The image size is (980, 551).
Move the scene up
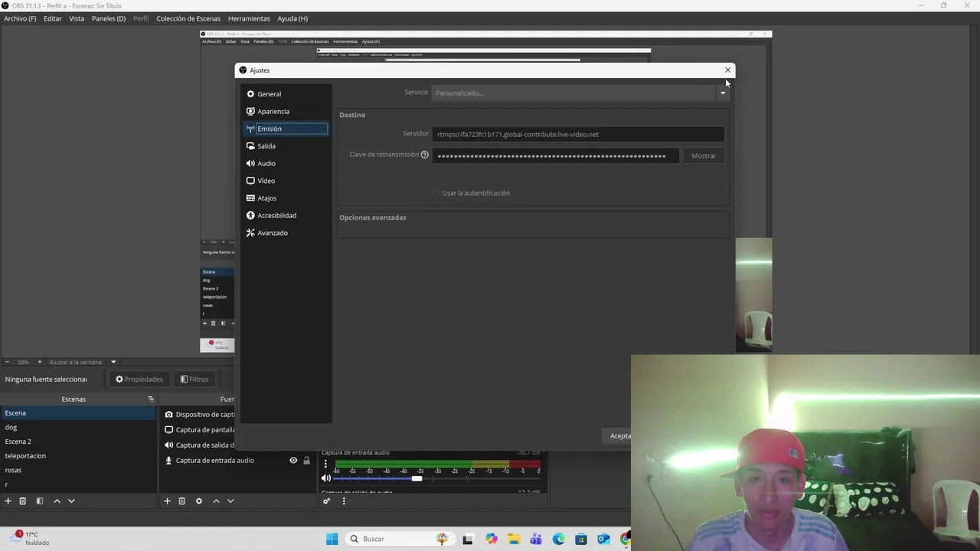[x=57, y=501]
